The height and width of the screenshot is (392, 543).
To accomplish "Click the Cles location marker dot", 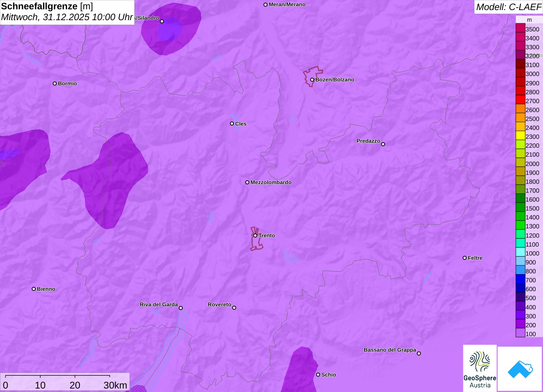I will (232, 124).
